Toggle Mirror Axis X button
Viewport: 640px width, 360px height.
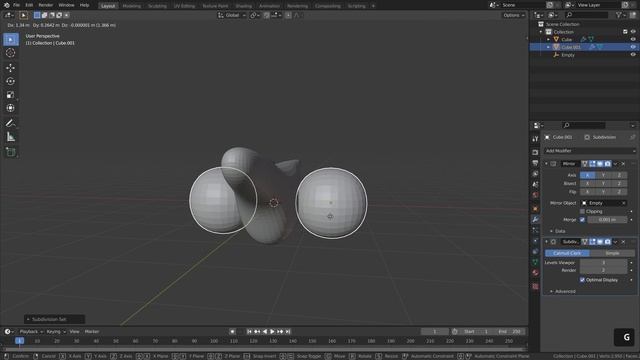[587, 175]
